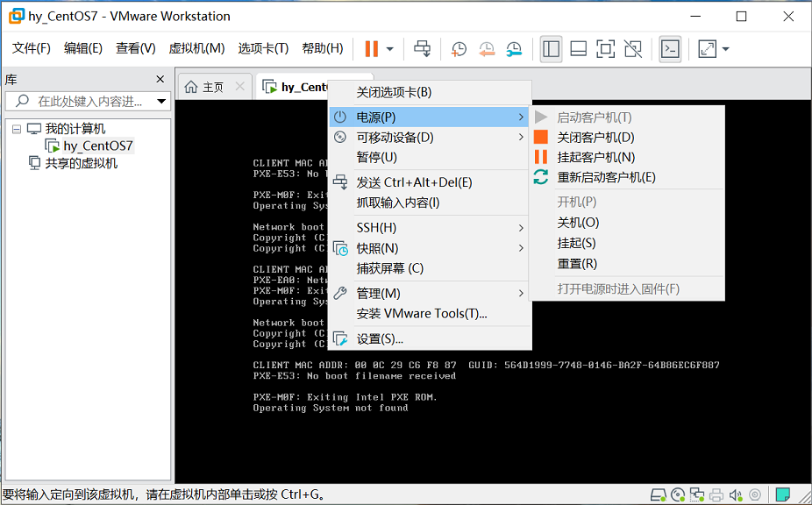
Task: Click the printer status bar icon
Action: tap(716, 495)
